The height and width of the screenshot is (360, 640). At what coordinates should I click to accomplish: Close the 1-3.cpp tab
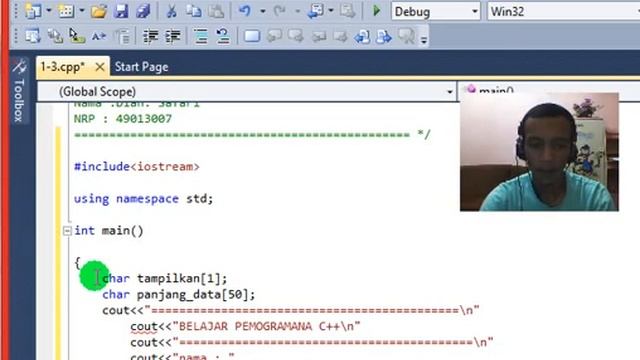click(99, 67)
